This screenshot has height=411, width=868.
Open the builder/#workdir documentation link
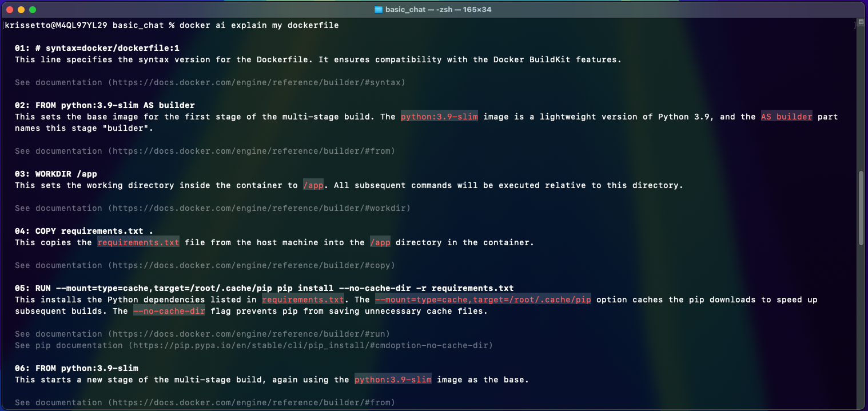pos(261,208)
